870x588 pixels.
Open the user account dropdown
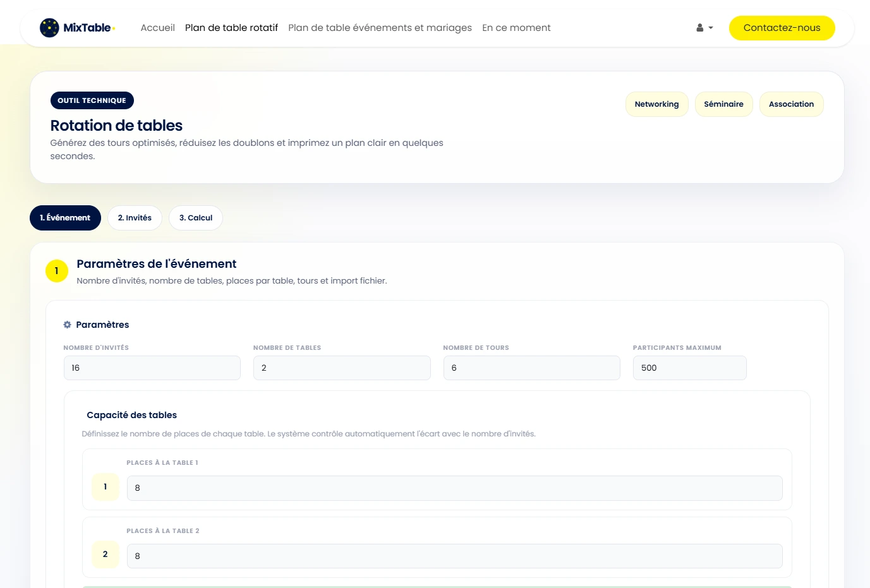[x=704, y=28]
